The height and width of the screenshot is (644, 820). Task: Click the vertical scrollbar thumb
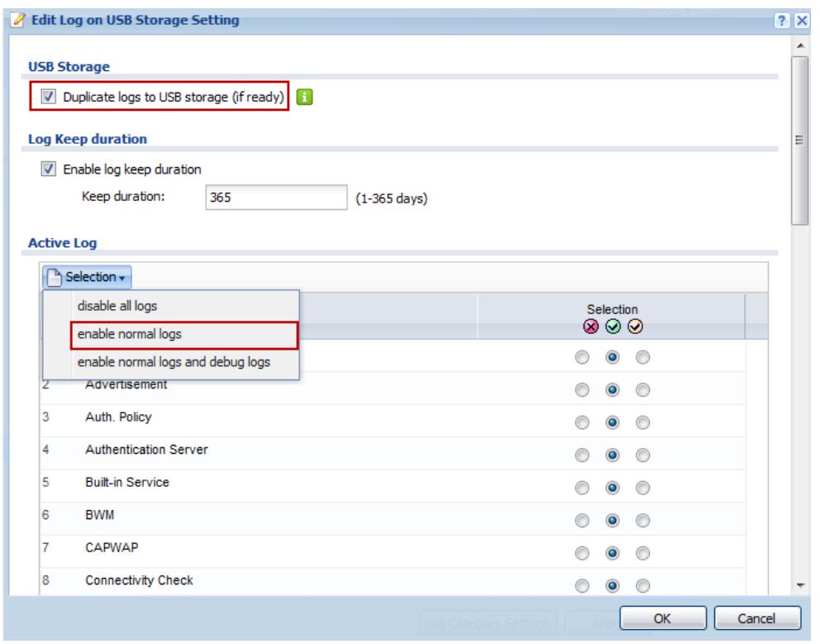[799, 141]
